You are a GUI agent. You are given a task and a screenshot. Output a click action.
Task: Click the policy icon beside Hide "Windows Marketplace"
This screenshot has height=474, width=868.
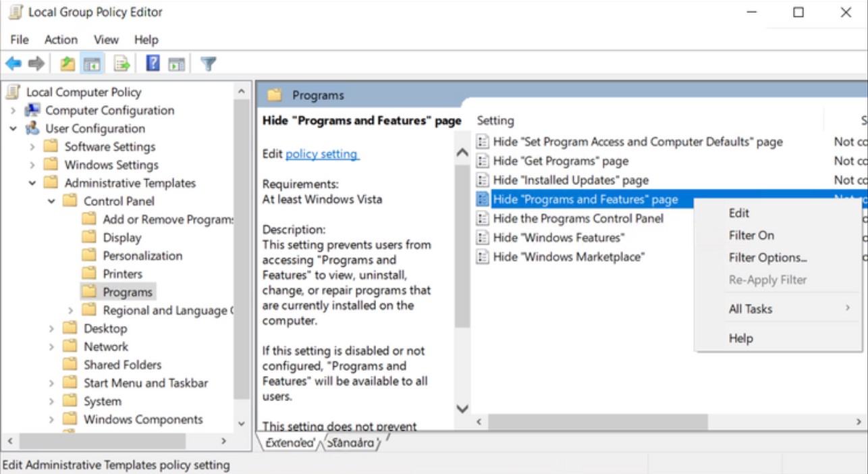(482, 257)
